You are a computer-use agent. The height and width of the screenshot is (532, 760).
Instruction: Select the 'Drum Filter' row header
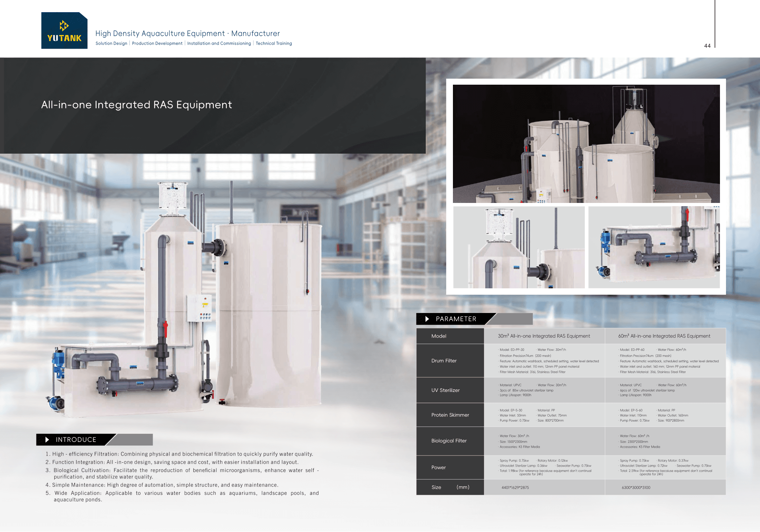point(450,361)
